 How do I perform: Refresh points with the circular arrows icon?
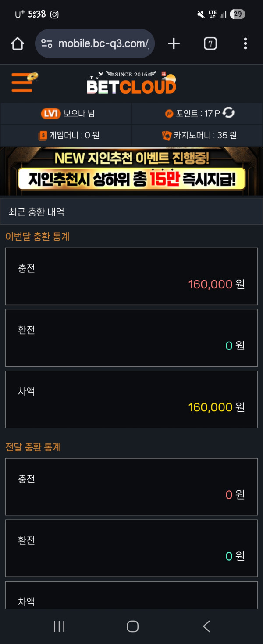click(x=229, y=113)
